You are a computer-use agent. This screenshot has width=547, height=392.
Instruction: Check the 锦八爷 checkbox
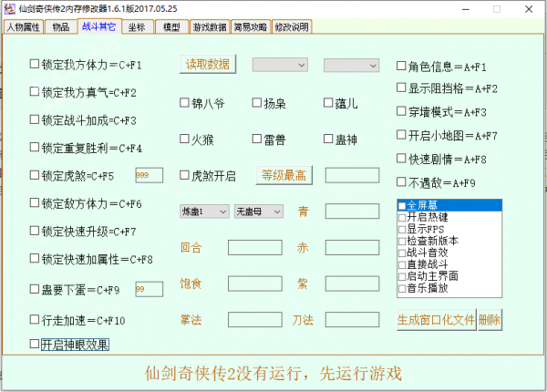[x=184, y=103]
